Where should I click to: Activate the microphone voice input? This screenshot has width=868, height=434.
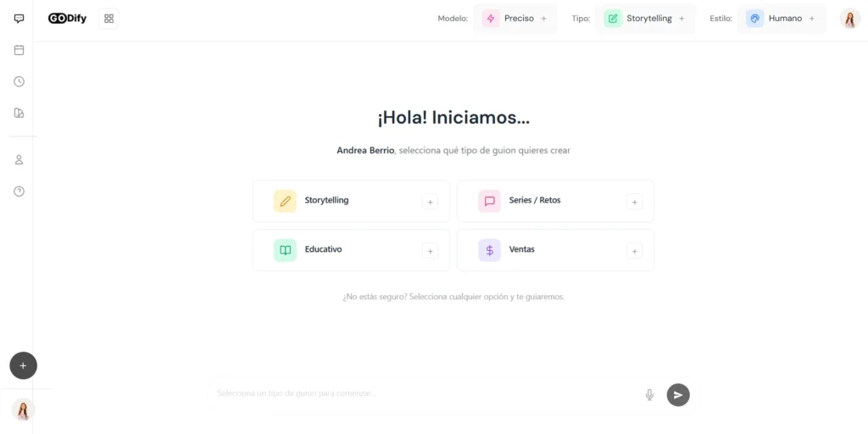[x=649, y=394]
